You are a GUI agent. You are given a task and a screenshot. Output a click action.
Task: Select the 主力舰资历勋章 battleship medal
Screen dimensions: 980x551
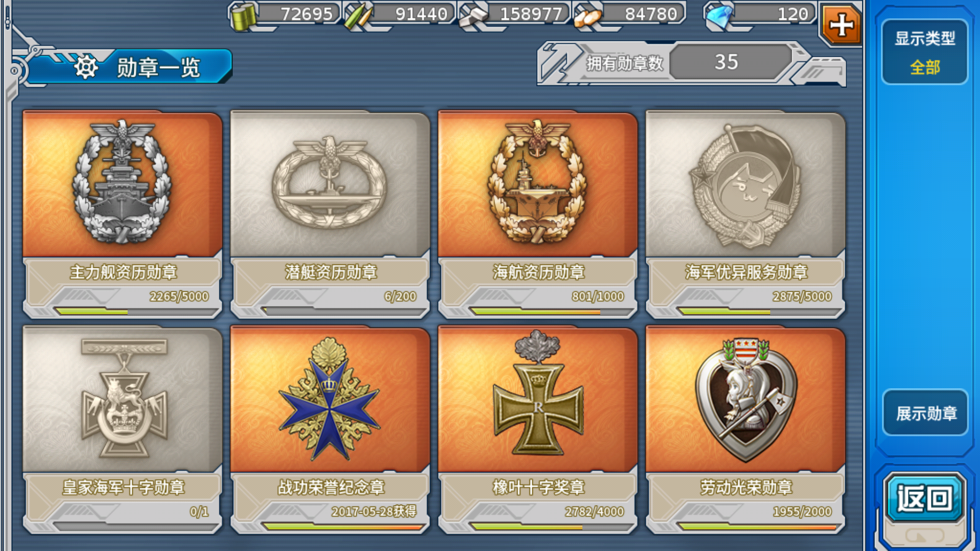tap(122, 214)
